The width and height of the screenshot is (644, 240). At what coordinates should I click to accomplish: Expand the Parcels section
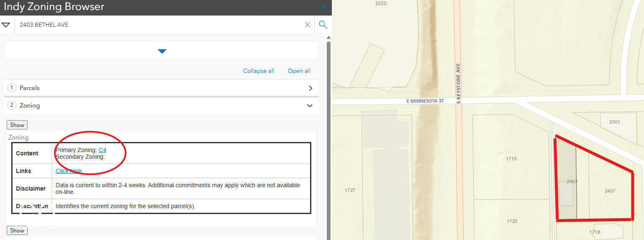coord(161,88)
